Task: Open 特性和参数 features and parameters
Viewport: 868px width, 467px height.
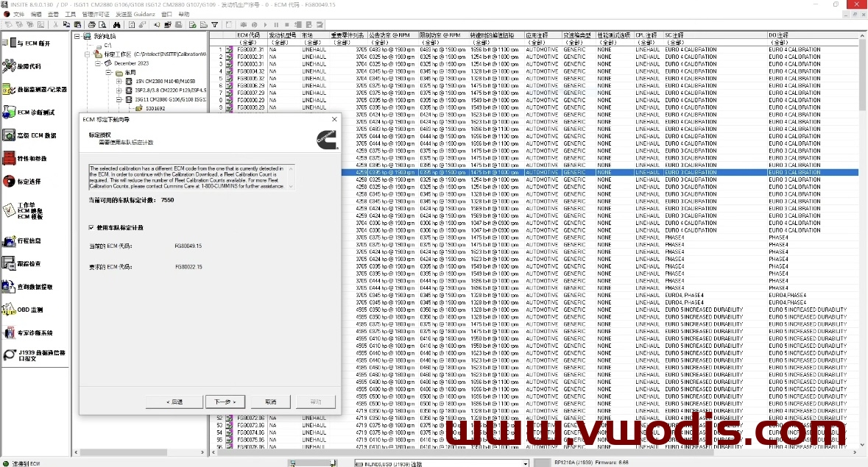Action: (25, 159)
